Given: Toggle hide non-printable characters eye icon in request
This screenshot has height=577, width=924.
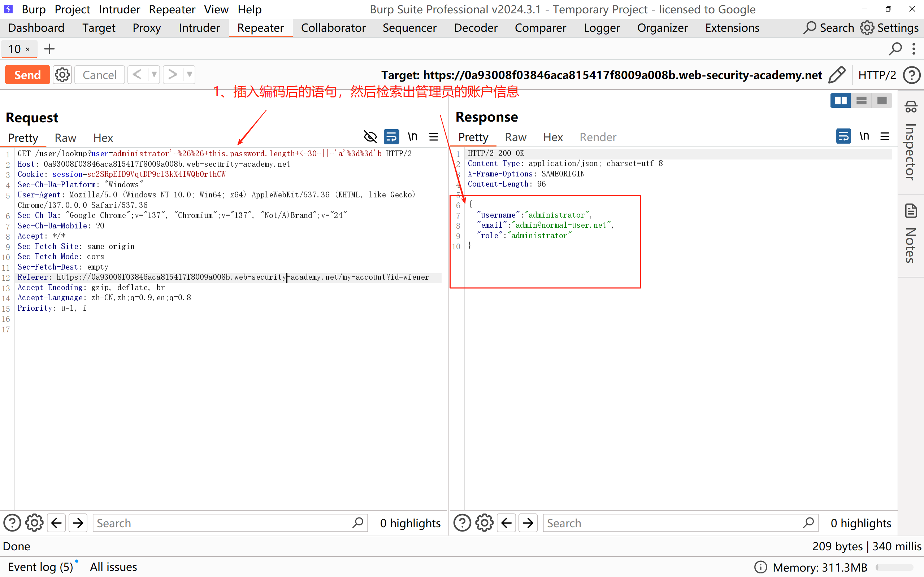Looking at the screenshot, I should (370, 137).
